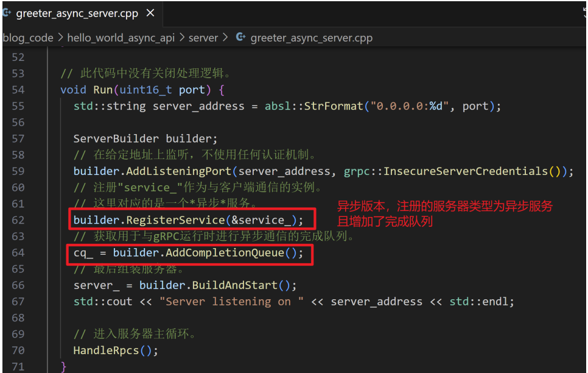Viewport: 588px width, 373px height.
Task: Click "Server listening on " string
Action: tap(231, 302)
